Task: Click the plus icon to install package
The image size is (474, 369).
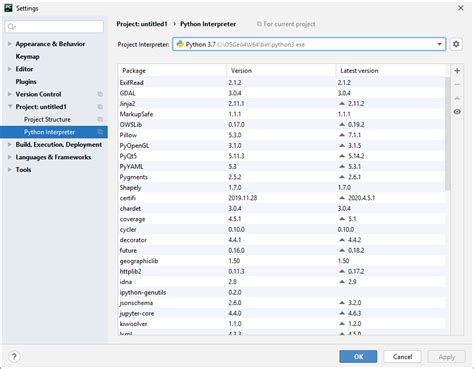Action: click(457, 71)
